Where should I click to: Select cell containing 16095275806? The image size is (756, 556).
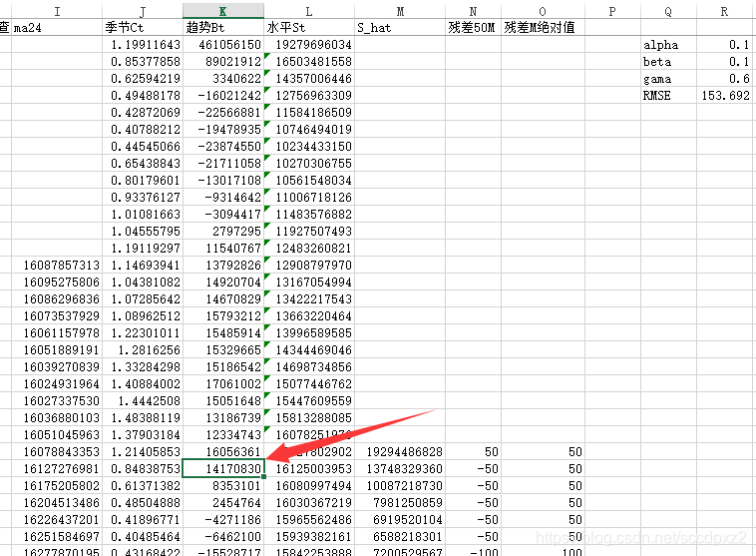[x=57, y=281]
